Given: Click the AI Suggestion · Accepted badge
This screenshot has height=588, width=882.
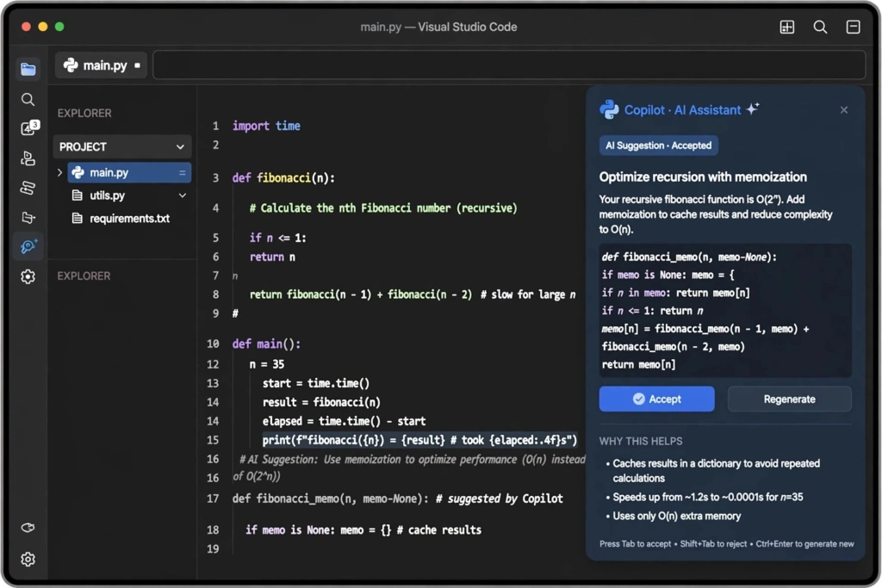Looking at the screenshot, I should click(658, 145).
